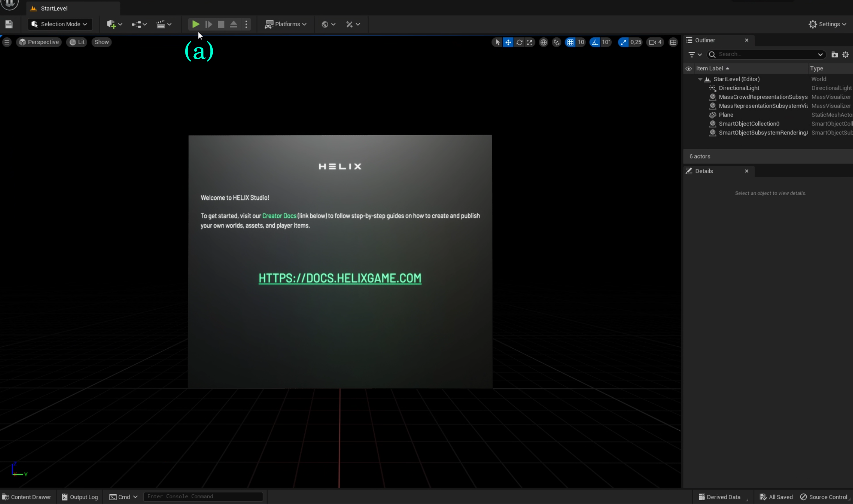Select the scale transform tool

[x=530, y=42]
